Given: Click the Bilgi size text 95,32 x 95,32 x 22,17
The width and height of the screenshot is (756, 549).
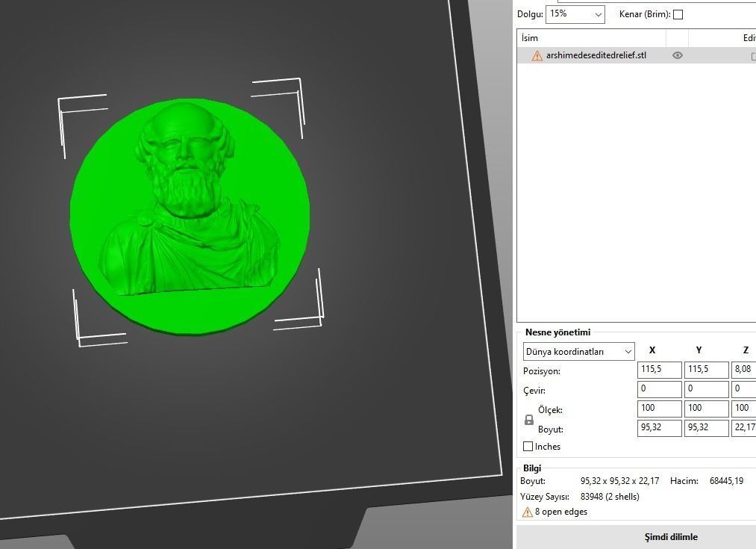Looking at the screenshot, I should point(619,481).
